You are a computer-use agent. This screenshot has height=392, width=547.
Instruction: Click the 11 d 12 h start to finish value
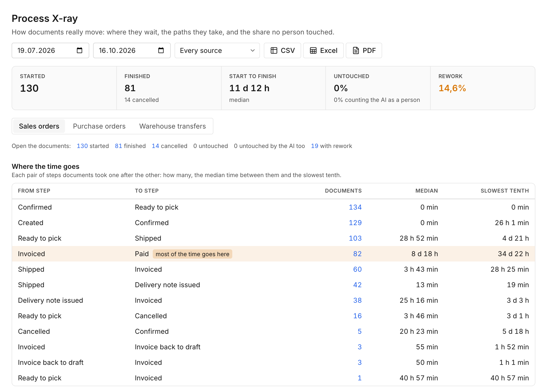249,88
